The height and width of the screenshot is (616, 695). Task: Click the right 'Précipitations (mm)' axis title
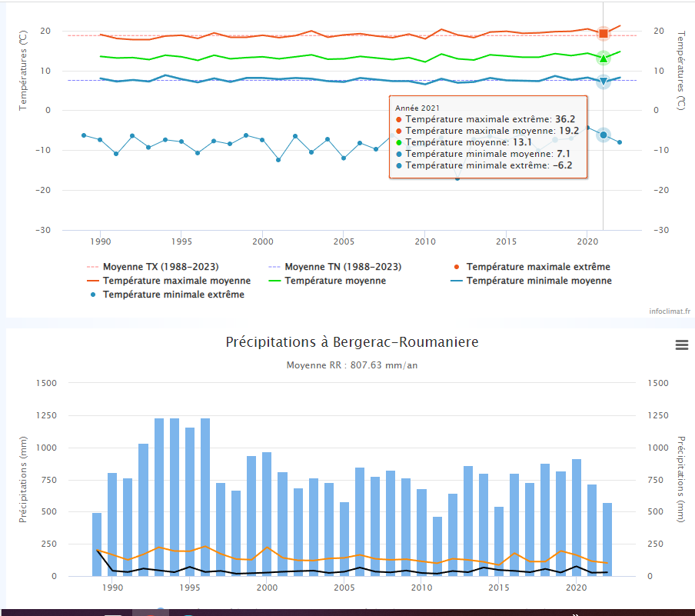pos(681,479)
